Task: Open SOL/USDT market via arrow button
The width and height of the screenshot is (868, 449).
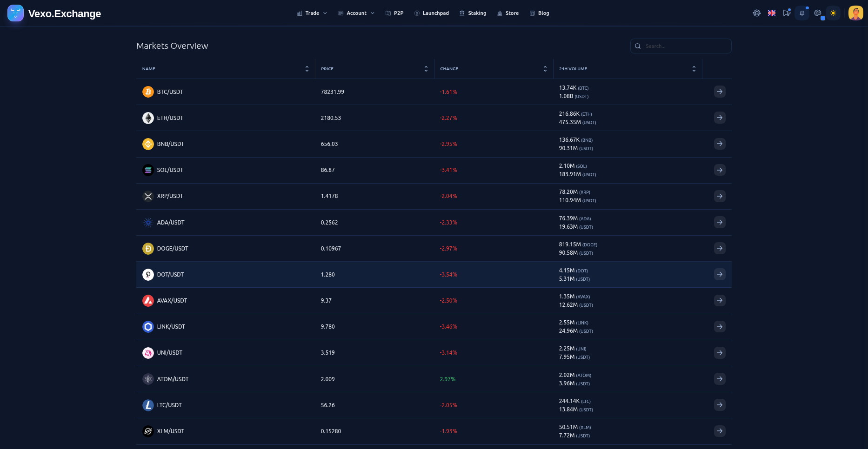Action: click(x=720, y=170)
